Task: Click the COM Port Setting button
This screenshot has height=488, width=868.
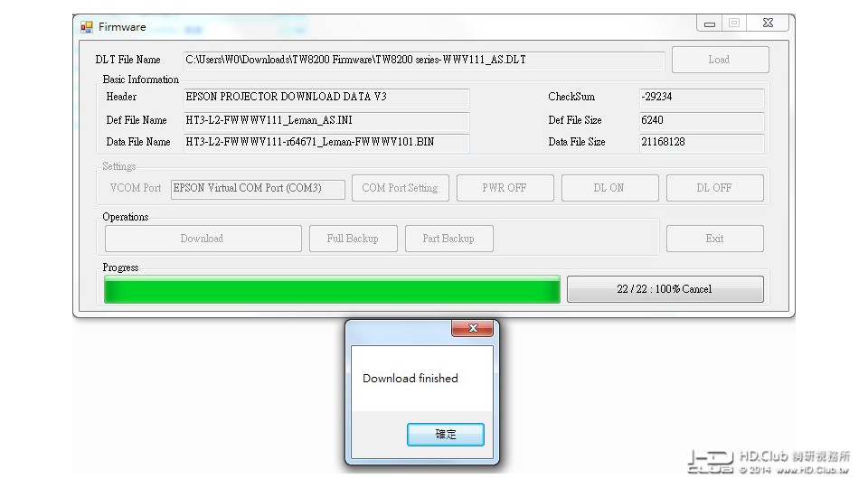Action: pos(401,188)
